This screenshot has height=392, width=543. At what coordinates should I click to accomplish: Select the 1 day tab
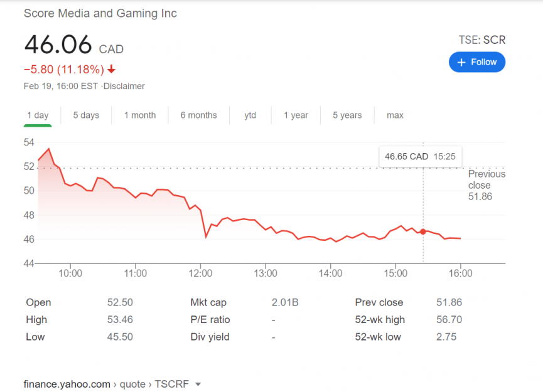pyautogui.click(x=38, y=115)
